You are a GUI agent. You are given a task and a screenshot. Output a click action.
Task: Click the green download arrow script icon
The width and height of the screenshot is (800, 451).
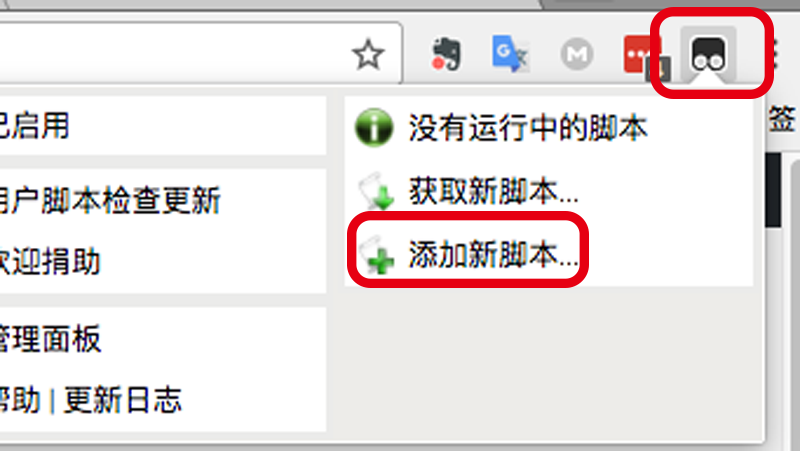(377, 191)
